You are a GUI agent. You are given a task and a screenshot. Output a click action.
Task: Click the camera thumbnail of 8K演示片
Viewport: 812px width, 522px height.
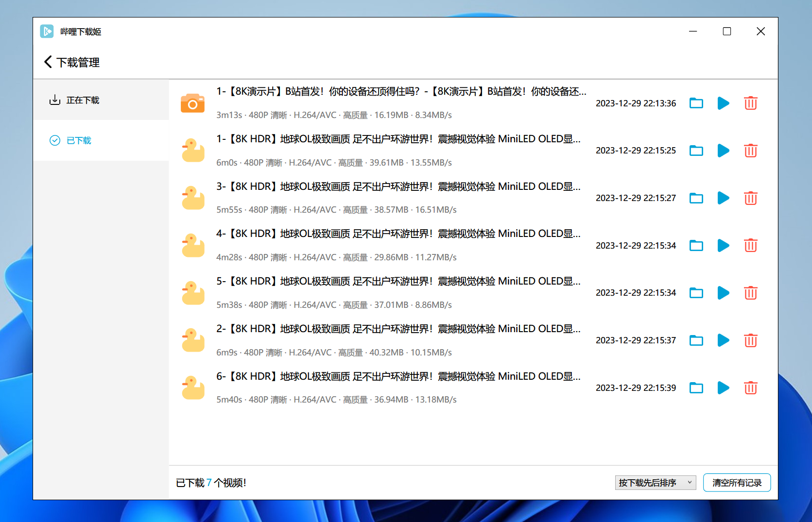[x=192, y=103]
